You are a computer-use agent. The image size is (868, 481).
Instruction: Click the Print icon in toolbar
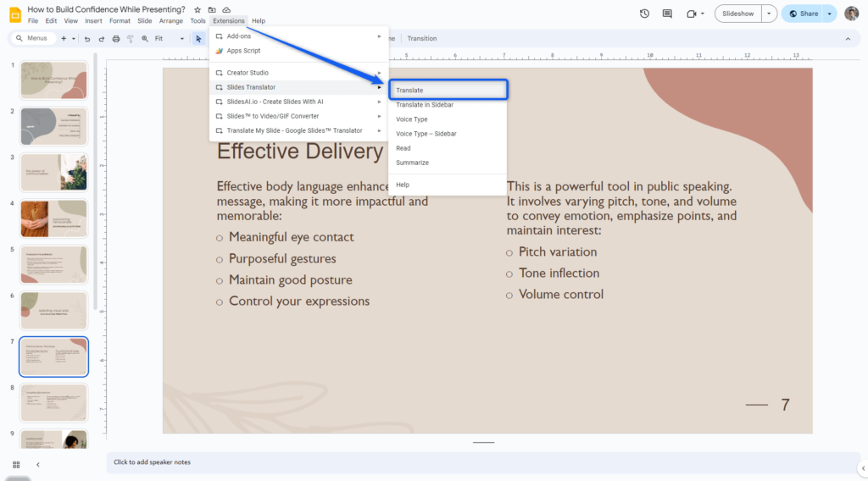click(116, 39)
